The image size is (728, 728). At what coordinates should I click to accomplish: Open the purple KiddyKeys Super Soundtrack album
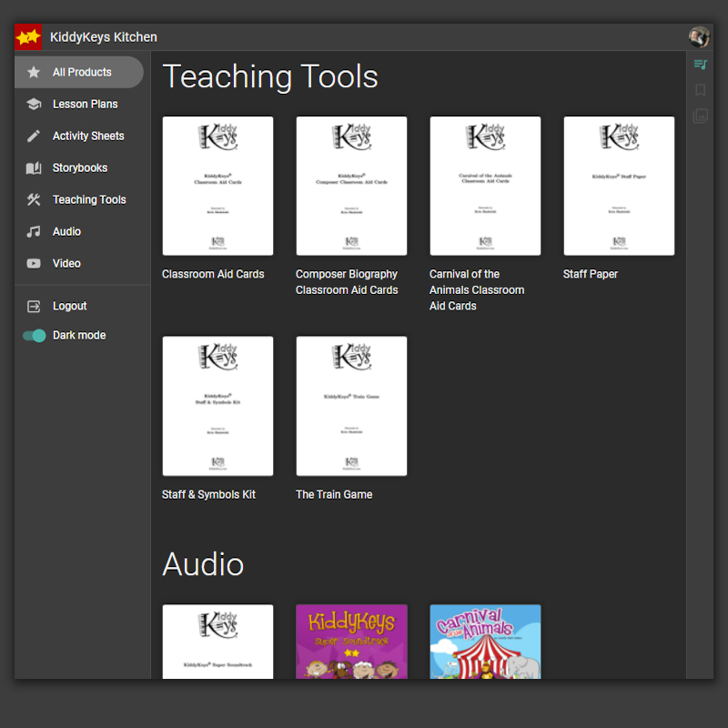click(351, 642)
